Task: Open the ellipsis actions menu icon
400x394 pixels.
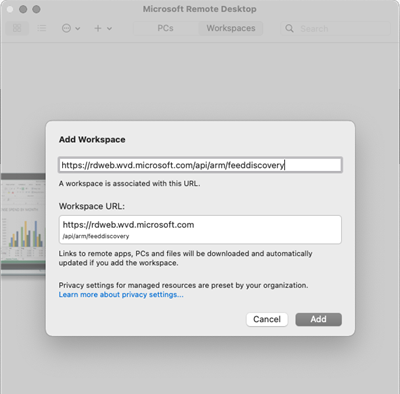Action: pos(66,28)
